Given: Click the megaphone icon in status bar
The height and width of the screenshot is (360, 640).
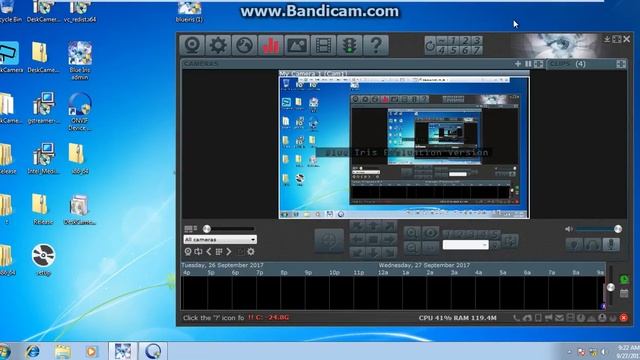Looking at the screenshot, I should click(x=549, y=318).
